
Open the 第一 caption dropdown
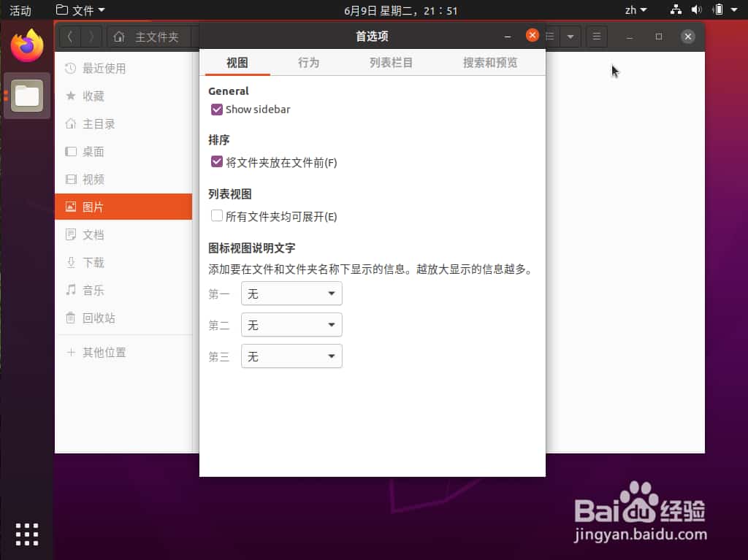pos(291,293)
